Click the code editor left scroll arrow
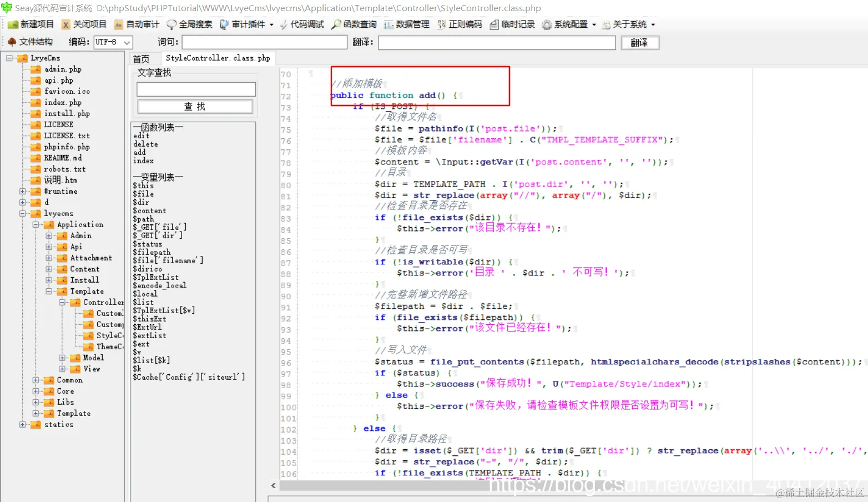The height and width of the screenshot is (502, 868). tap(273, 485)
